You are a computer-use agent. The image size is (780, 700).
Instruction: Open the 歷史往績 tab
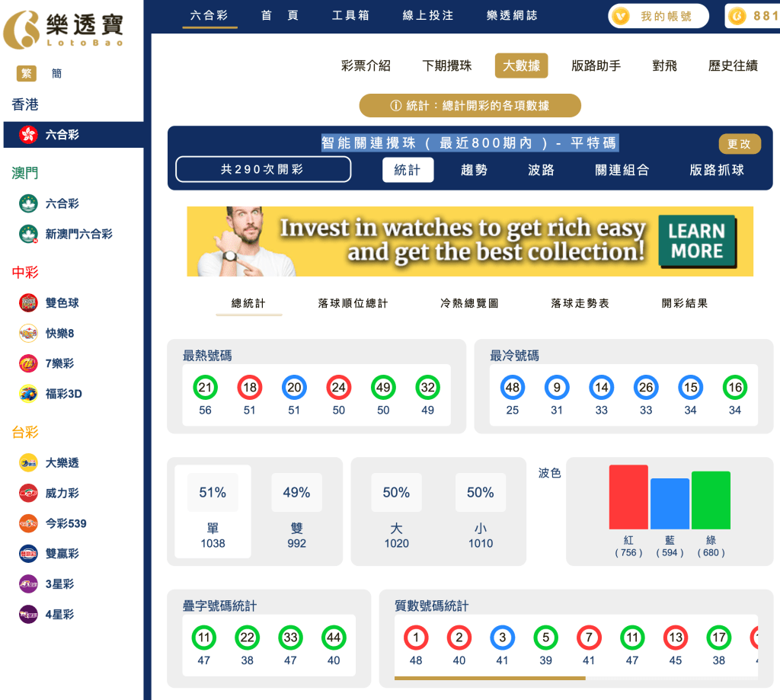pos(733,66)
